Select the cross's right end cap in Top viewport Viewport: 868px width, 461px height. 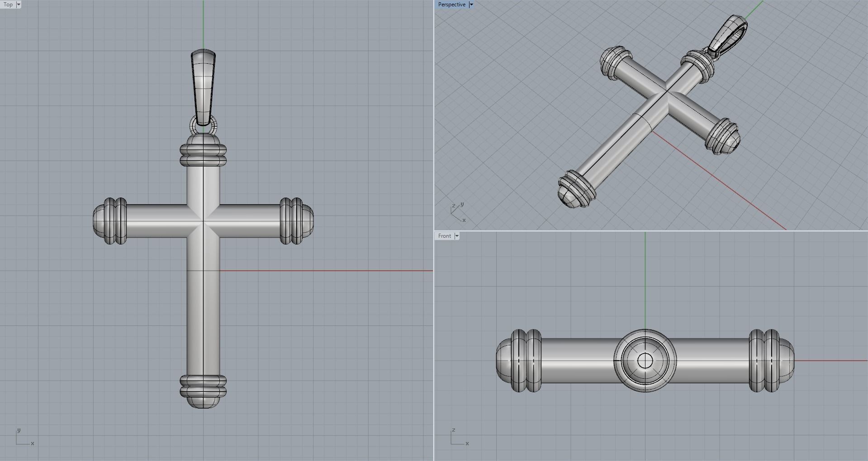pyautogui.click(x=297, y=221)
